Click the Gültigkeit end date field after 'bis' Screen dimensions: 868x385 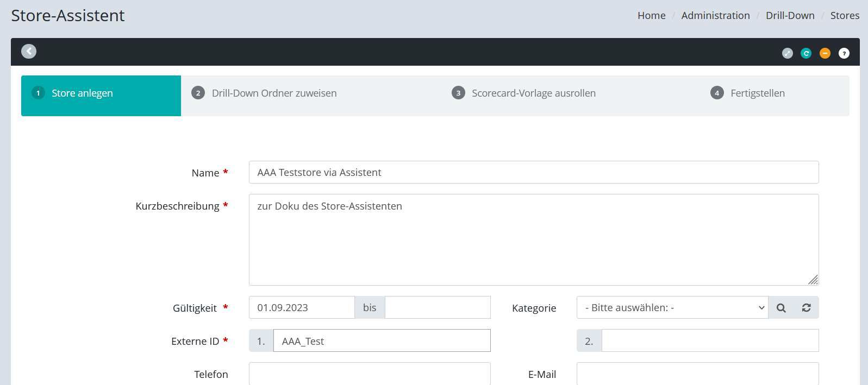point(438,308)
